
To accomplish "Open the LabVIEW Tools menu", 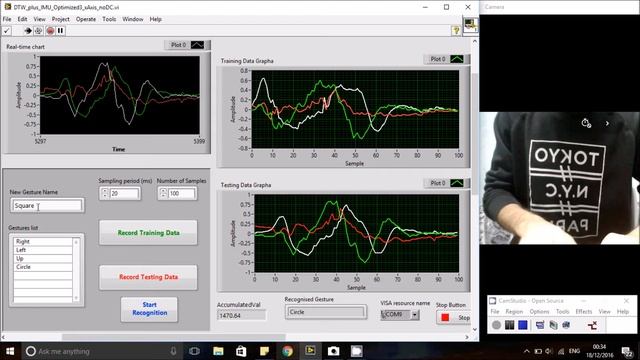I will click(x=109, y=19).
